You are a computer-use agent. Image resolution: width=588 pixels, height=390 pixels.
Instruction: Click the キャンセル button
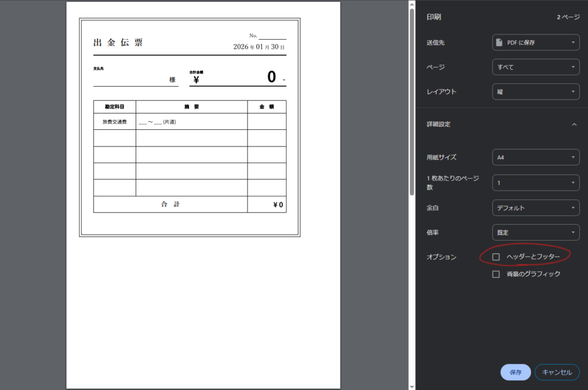click(x=557, y=372)
